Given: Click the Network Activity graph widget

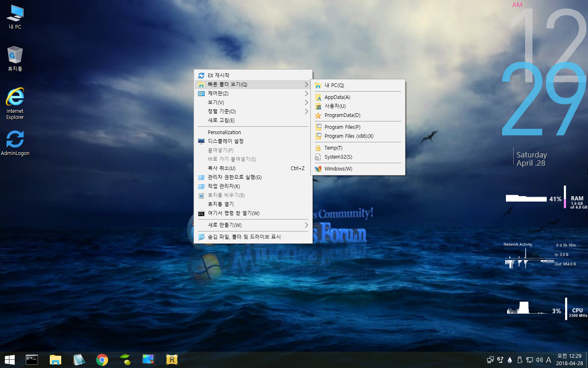Looking at the screenshot, I should tap(540, 256).
